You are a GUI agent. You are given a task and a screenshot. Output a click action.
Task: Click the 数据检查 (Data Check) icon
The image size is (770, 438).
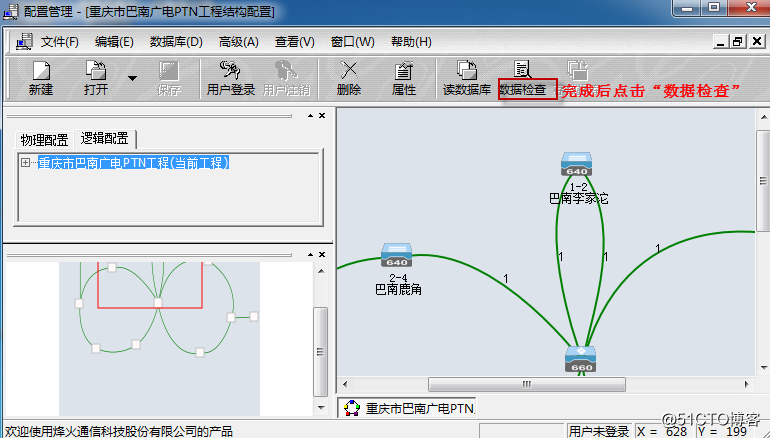pos(522,79)
